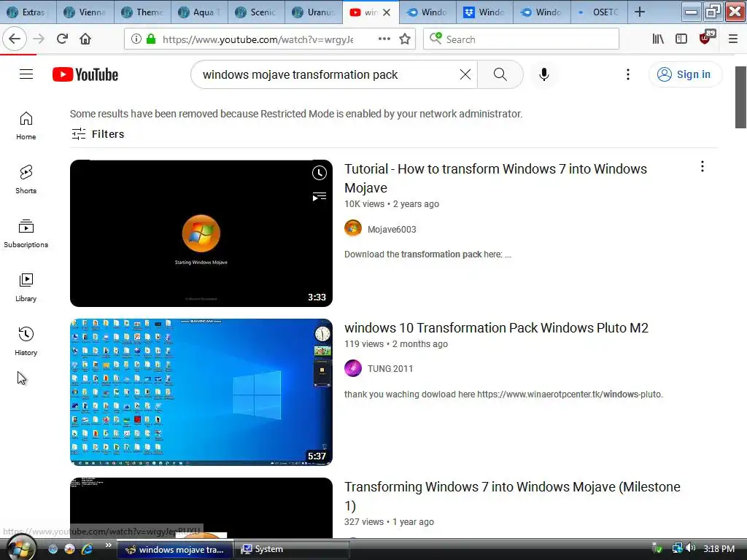The image size is (747, 560).
Task: Open the network tray icon
Action: (677, 548)
